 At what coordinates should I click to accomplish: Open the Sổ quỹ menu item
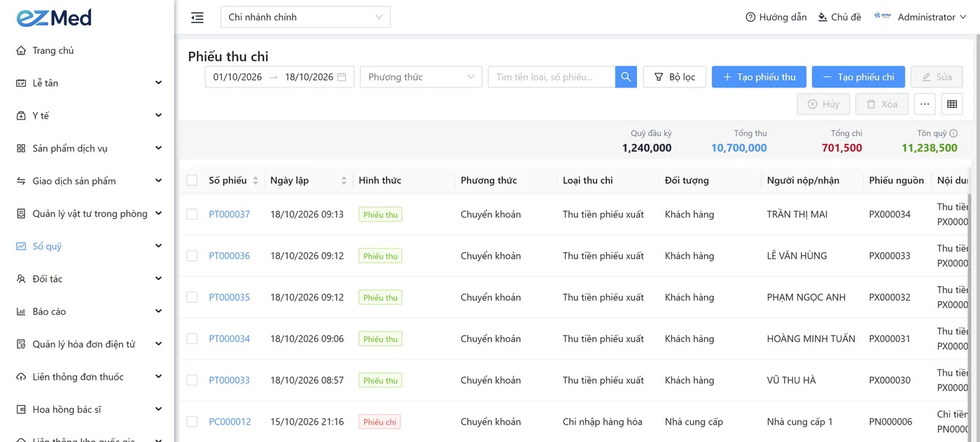tap(87, 246)
